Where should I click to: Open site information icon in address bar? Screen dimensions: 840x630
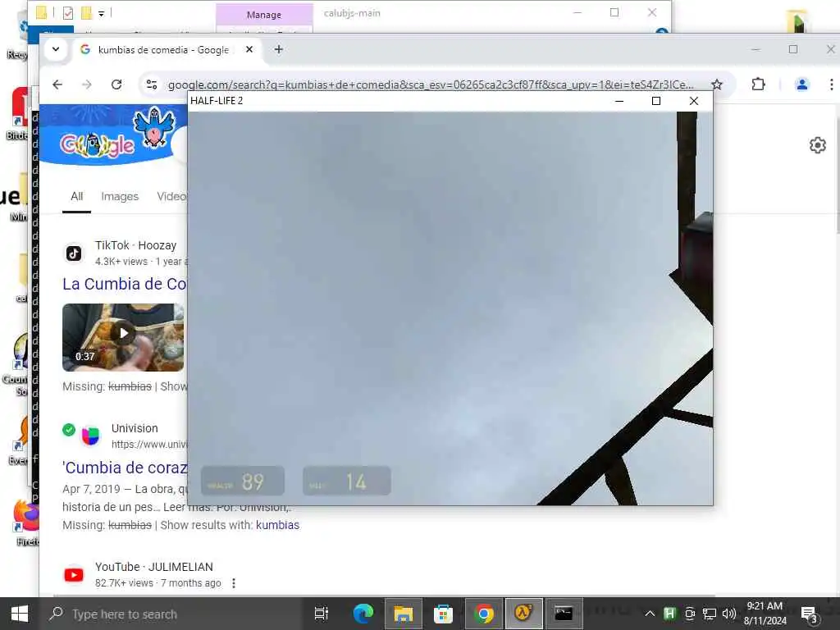(152, 84)
